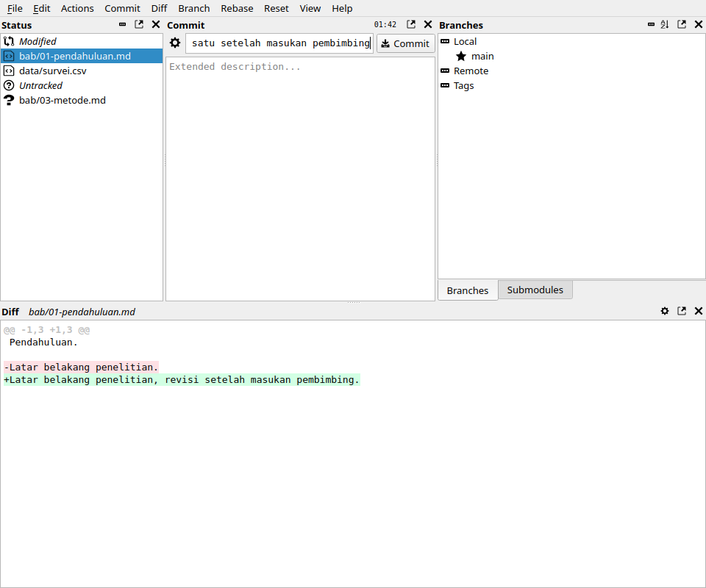The height and width of the screenshot is (588, 706).
Task: Click the file icon of bab/01-pendahuluan.md
Action: (9, 57)
